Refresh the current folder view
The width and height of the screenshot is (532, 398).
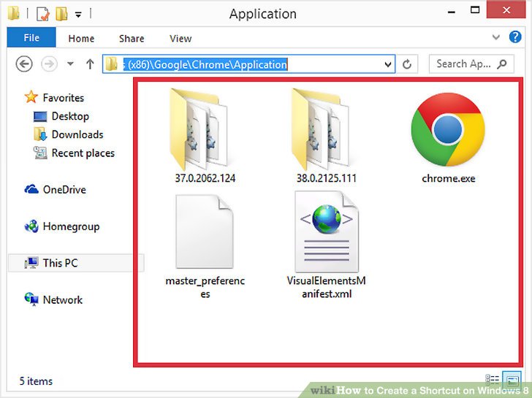coord(407,64)
